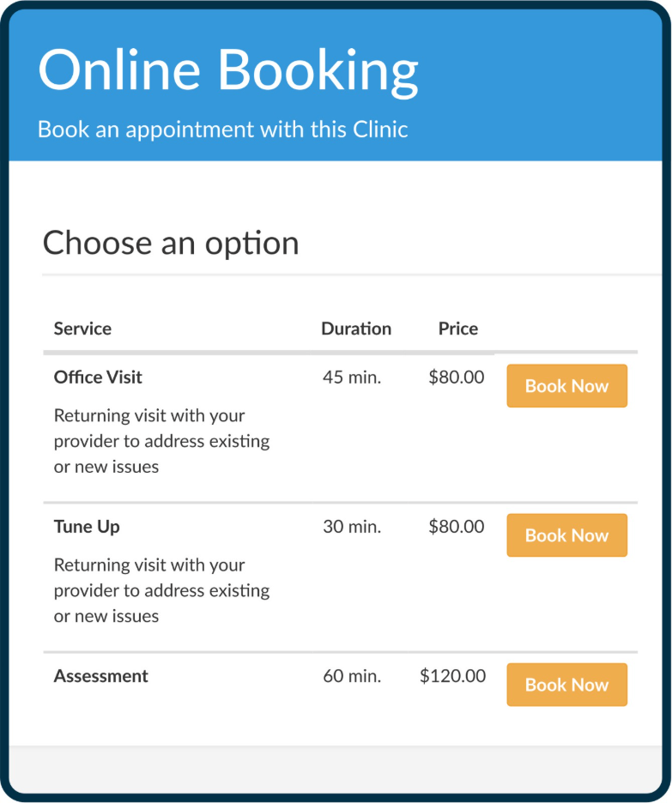The width and height of the screenshot is (672, 803).
Task: Click the Price column header
Action: point(457,329)
